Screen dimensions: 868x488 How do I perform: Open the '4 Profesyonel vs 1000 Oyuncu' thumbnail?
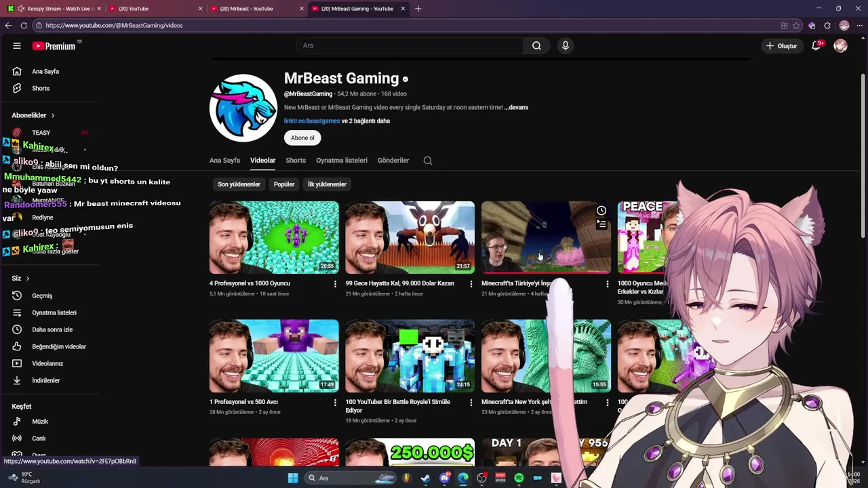click(274, 237)
